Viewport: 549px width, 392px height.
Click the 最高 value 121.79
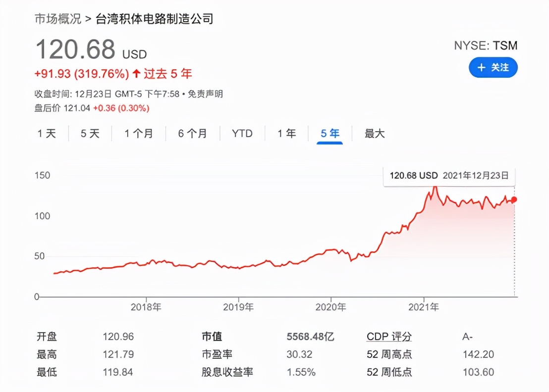[118, 354]
